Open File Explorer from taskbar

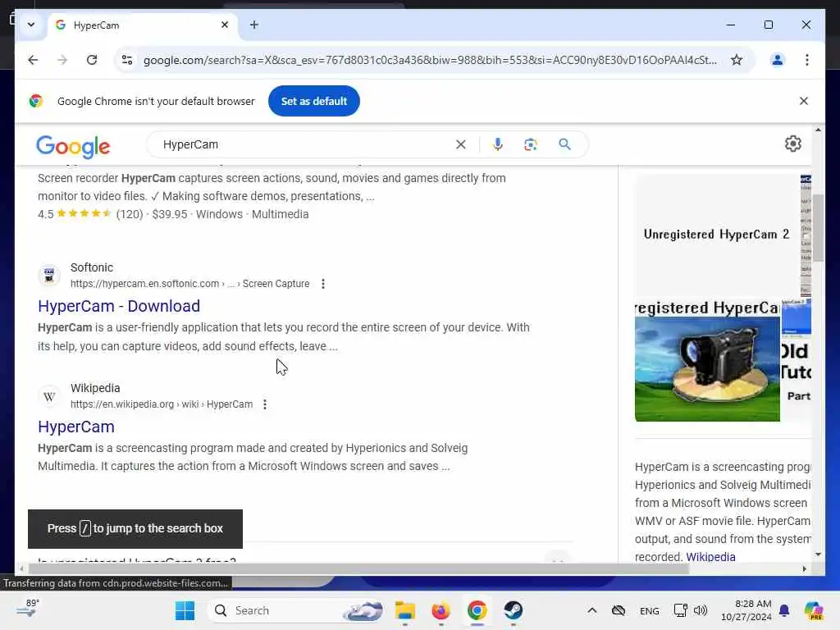click(404, 610)
